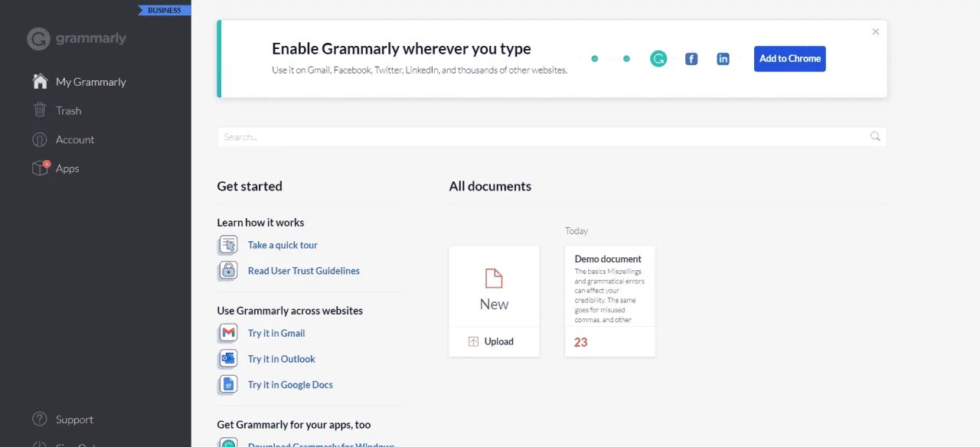This screenshot has width=980, height=447.
Task: Click the Get Grammarly for your apps heading
Action: click(x=294, y=425)
